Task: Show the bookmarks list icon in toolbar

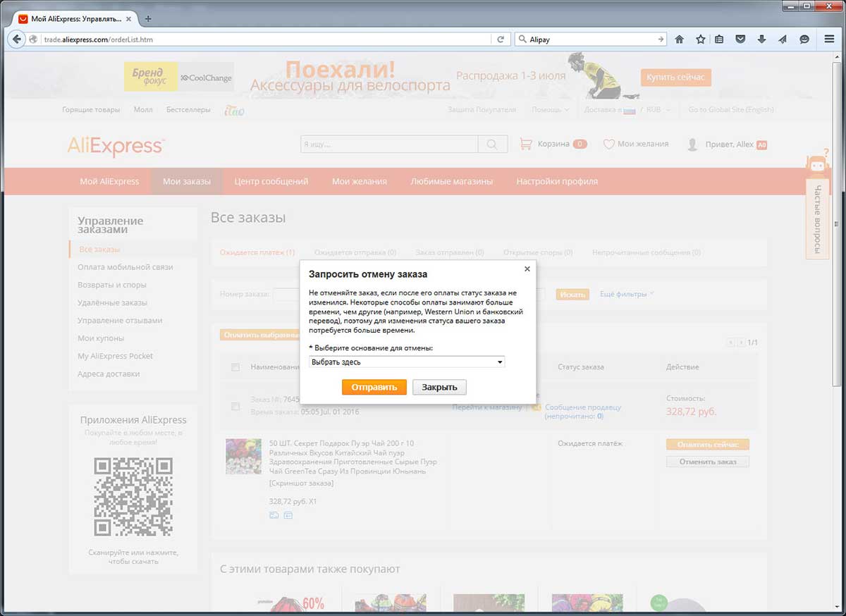Action: [x=719, y=39]
